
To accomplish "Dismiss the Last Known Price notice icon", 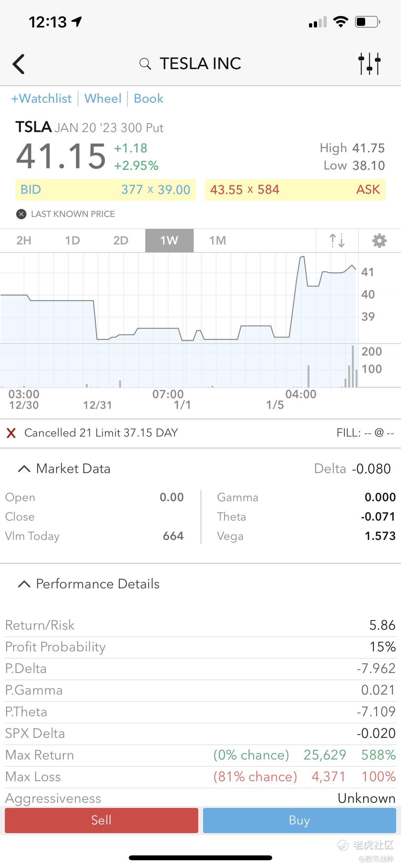I will [21, 214].
